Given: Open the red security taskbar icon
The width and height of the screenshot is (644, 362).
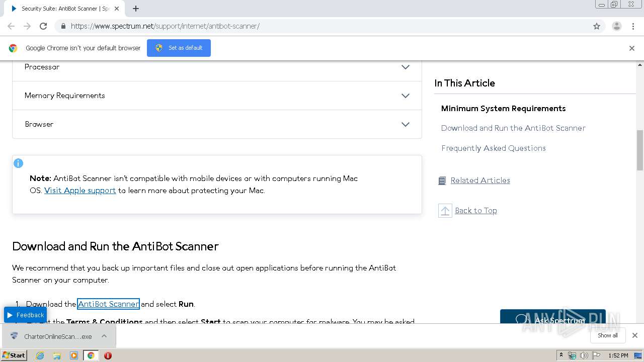Looking at the screenshot, I should [x=108, y=355].
